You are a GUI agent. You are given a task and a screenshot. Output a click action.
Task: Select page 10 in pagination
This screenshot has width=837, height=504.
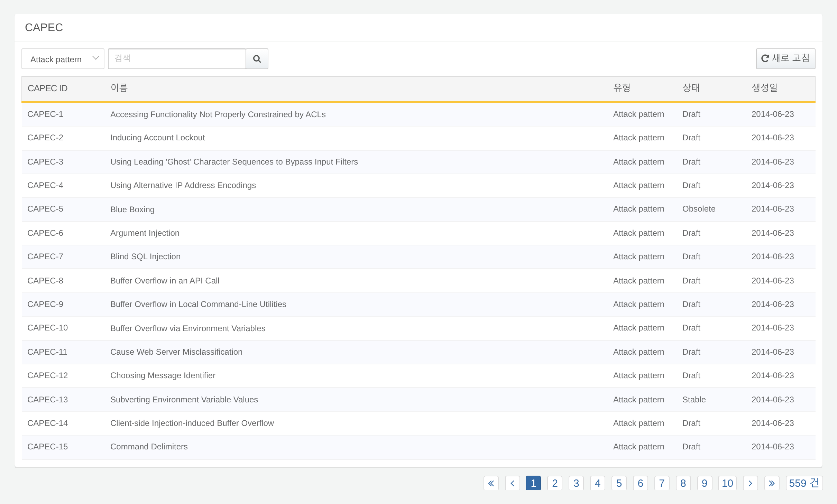click(727, 483)
